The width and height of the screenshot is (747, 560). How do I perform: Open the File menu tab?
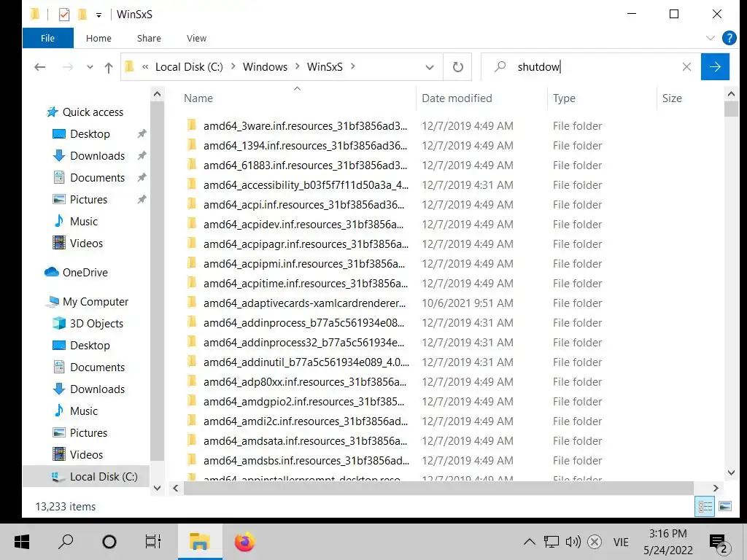(x=47, y=38)
